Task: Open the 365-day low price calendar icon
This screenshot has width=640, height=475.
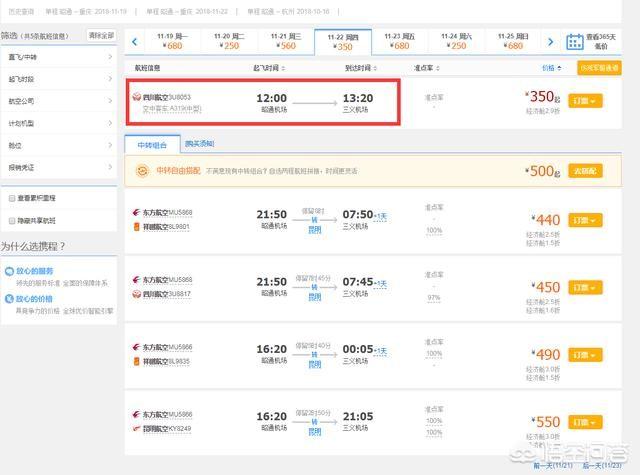Action: click(x=575, y=42)
